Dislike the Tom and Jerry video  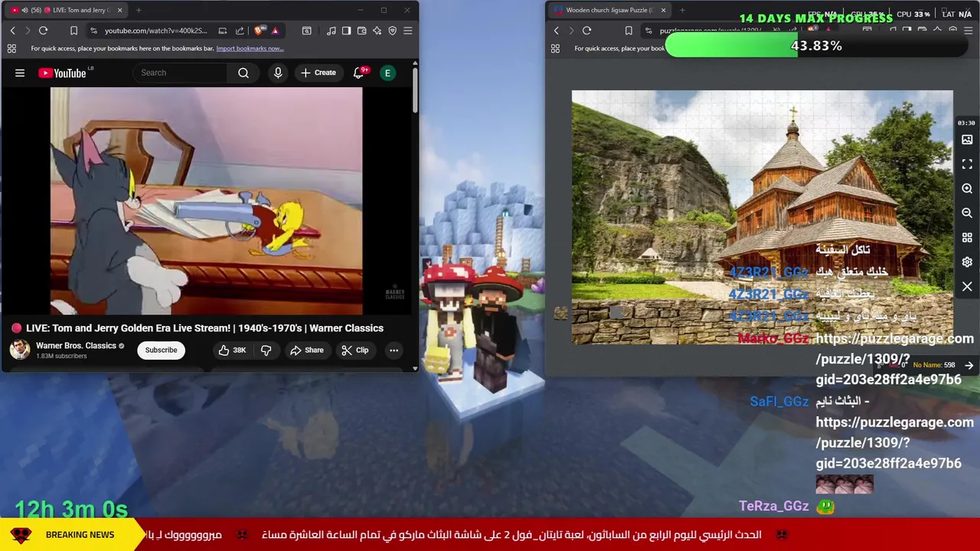(x=266, y=350)
